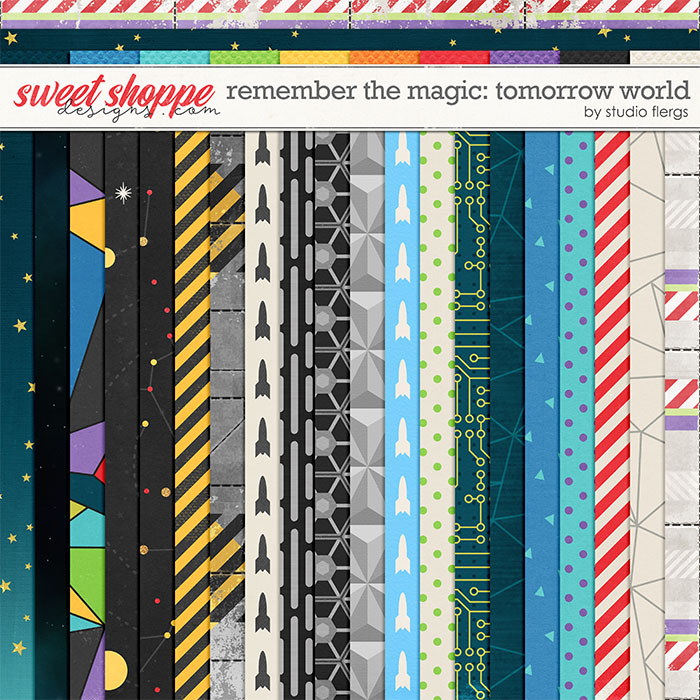Viewport: 700px width, 700px height.
Task: Select the black color swatch
Action: coord(595,57)
